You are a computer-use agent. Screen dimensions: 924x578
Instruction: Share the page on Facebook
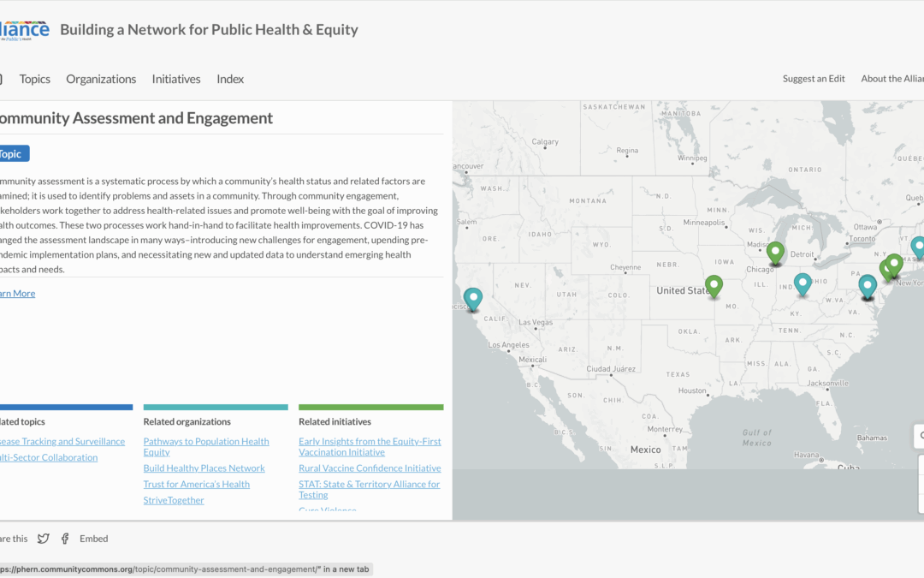tap(65, 538)
